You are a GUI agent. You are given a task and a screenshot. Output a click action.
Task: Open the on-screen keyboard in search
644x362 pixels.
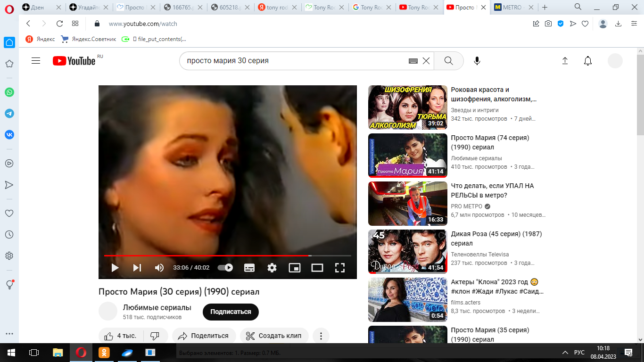[x=413, y=61]
